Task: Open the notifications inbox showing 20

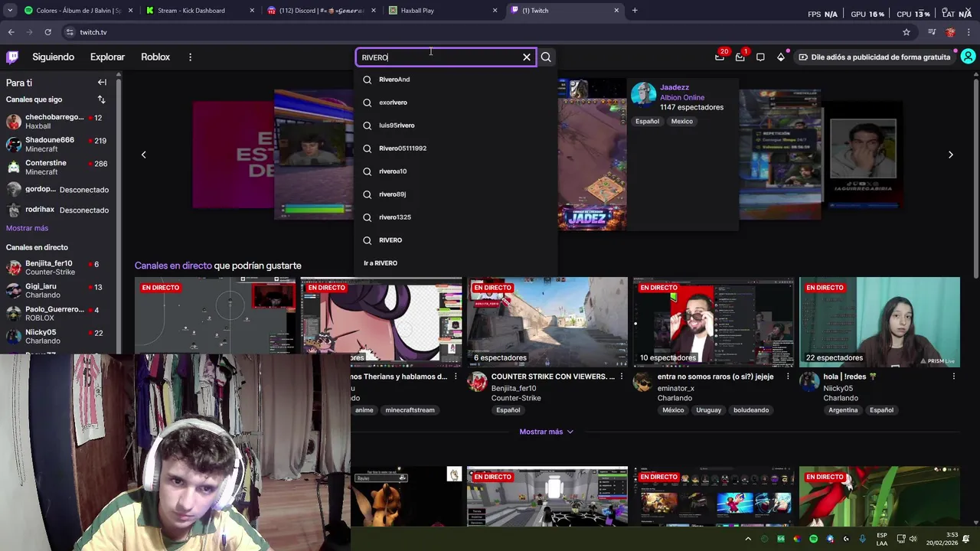Action: point(720,57)
